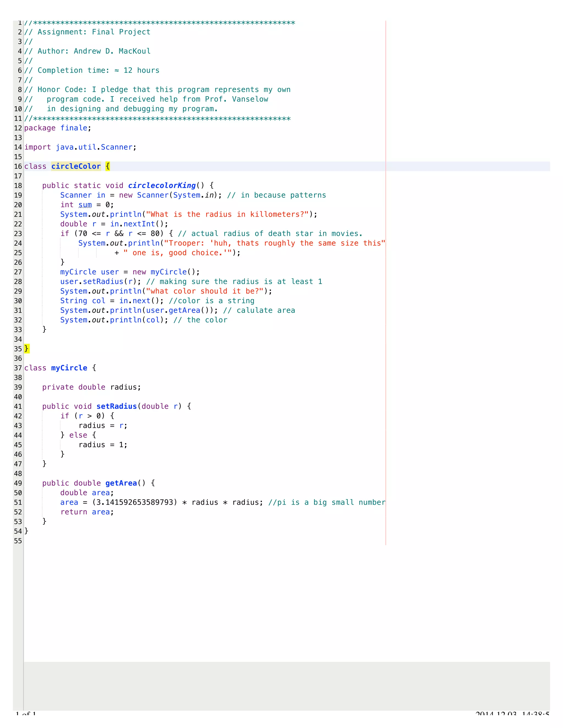This screenshot has height=728, width=563.
Task: Click the 'package finale;' line
Action: tap(57, 128)
